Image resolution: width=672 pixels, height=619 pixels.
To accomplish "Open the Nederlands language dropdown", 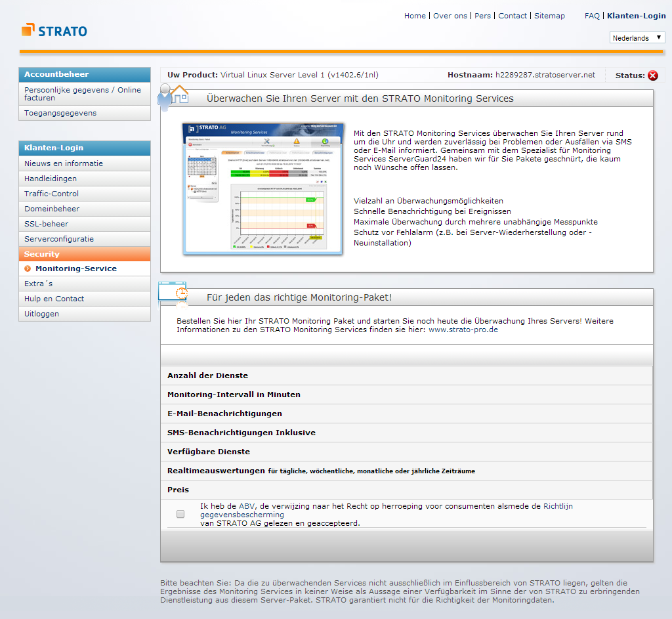I will pyautogui.click(x=637, y=38).
